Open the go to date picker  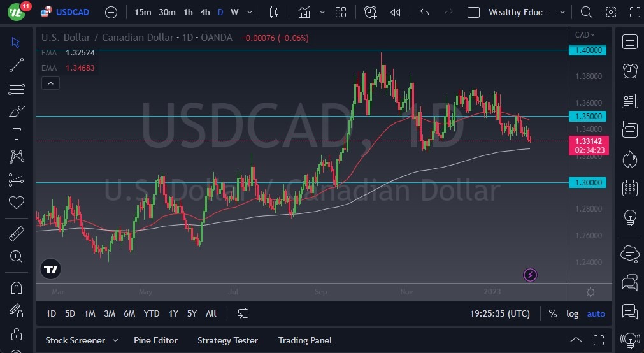click(x=243, y=313)
